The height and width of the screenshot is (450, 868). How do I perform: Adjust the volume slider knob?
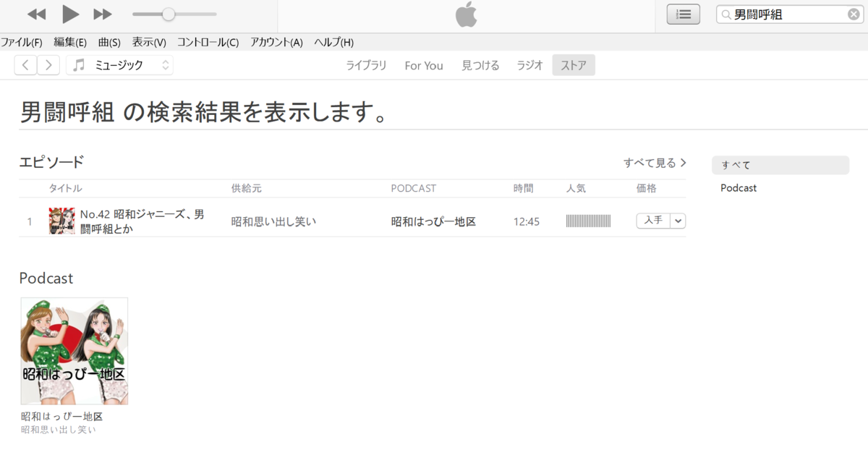pos(169,14)
